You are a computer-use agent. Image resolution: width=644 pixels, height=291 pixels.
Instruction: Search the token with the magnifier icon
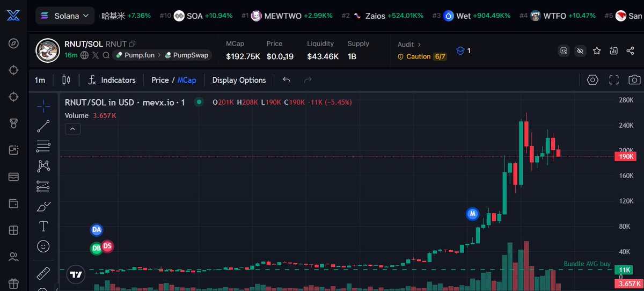point(106,55)
